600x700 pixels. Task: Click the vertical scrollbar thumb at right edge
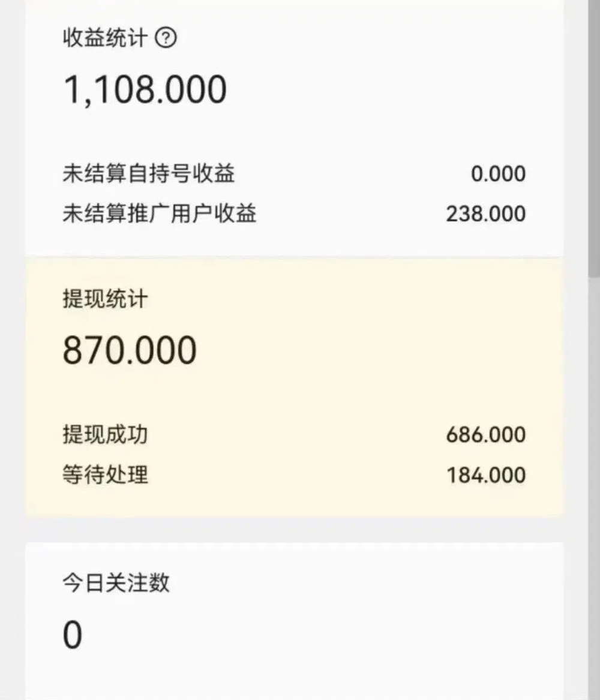[x=594, y=139]
